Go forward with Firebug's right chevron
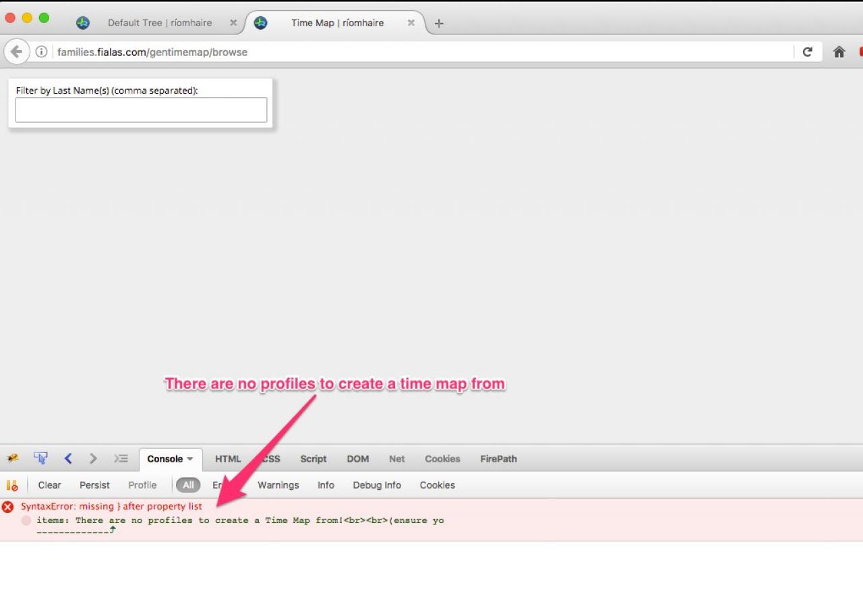This screenshot has width=863, height=616. click(93, 459)
